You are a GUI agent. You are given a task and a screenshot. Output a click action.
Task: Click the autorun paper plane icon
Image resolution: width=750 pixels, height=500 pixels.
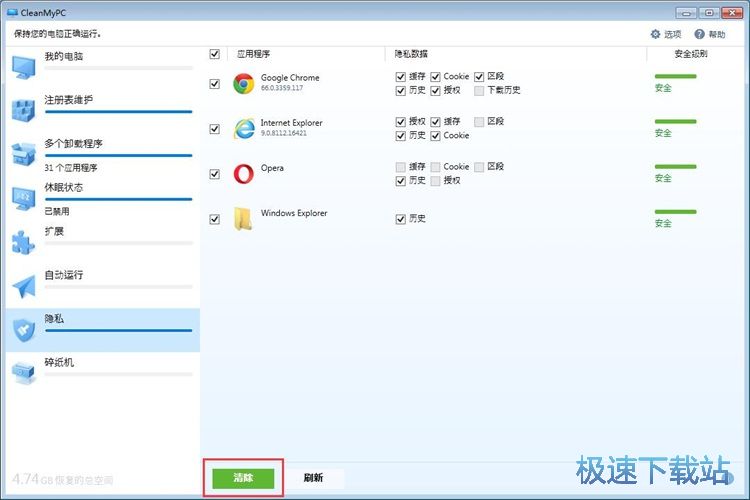(24, 286)
